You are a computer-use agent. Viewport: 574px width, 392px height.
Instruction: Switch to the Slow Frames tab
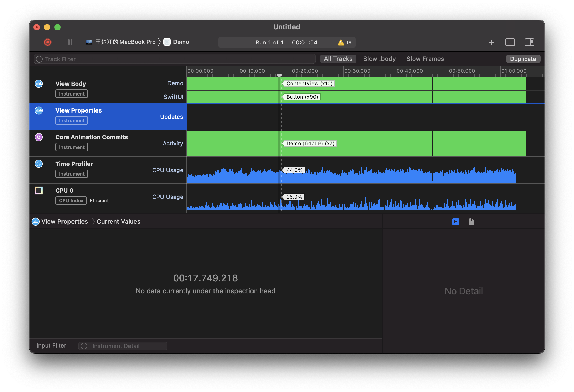425,59
